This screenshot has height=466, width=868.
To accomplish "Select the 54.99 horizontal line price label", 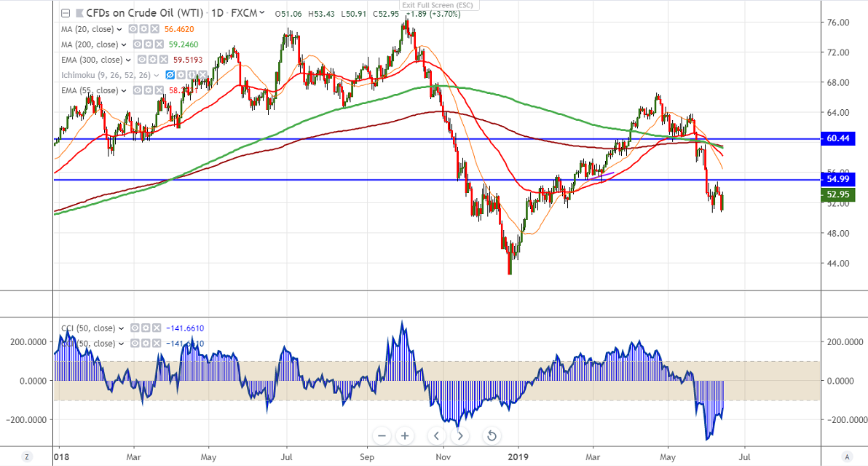I will click(838, 179).
